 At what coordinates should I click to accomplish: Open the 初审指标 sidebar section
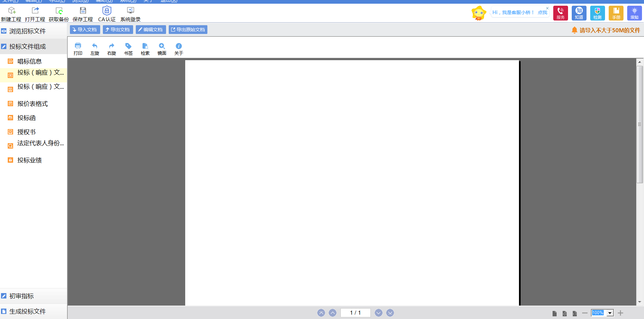[x=34, y=296]
